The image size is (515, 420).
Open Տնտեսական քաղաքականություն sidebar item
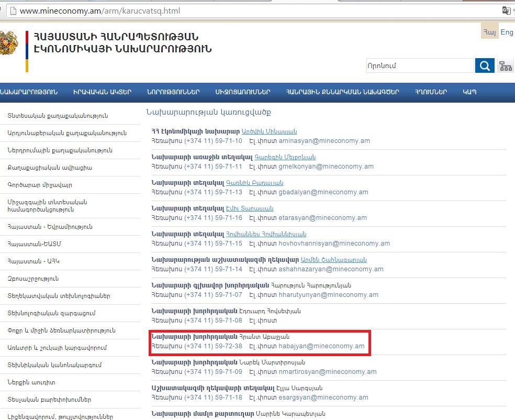coord(58,116)
